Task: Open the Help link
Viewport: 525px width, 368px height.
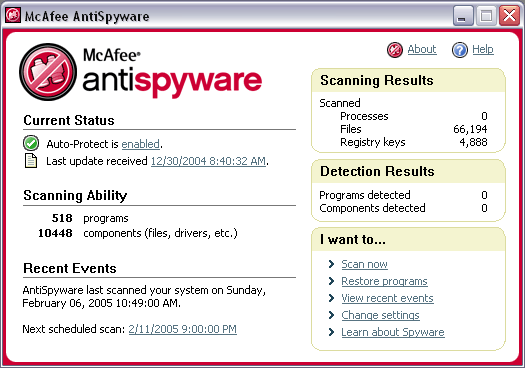Action: 483,50
